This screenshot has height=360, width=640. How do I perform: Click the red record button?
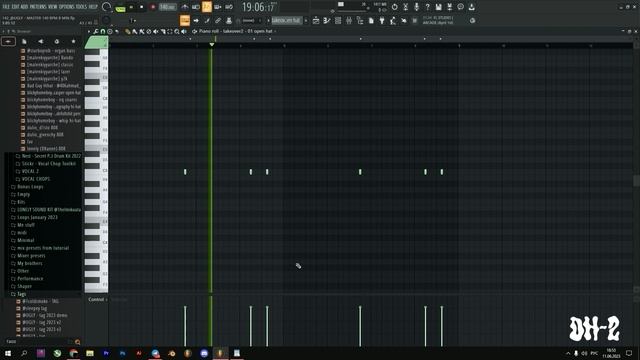(153, 7)
